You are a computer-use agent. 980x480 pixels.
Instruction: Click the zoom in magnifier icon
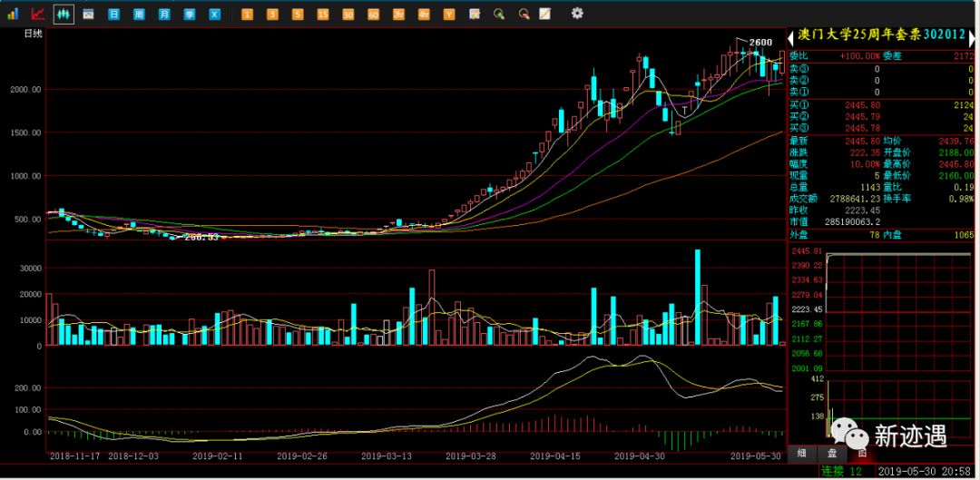coord(499,14)
